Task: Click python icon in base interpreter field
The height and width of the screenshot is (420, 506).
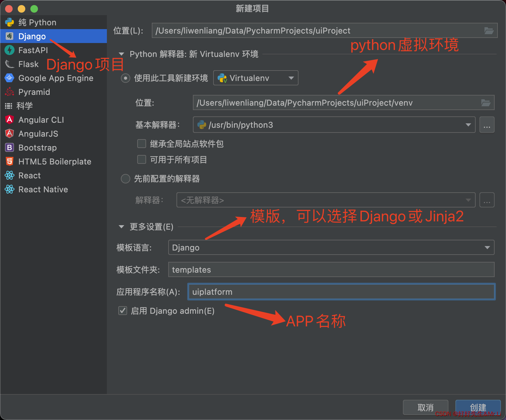Action: click(202, 125)
